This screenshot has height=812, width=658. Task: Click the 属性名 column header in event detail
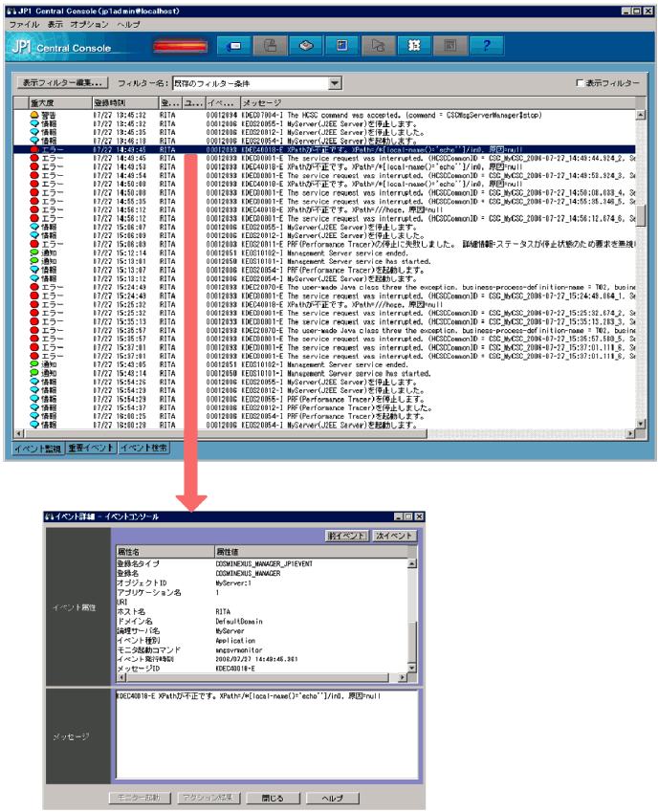(165, 552)
